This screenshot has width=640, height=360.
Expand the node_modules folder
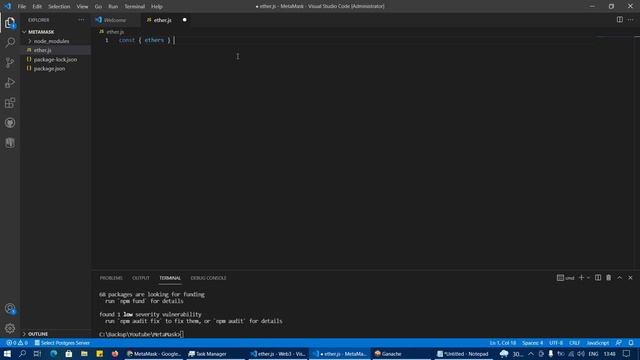point(51,41)
